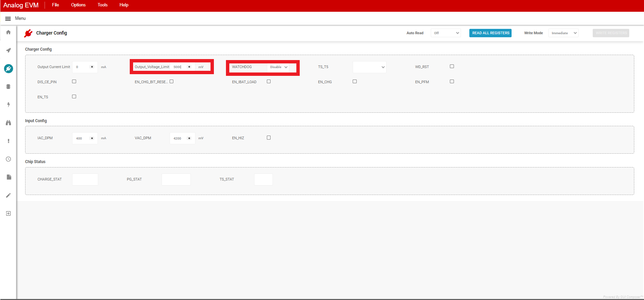This screenshot has height=300, width=644.
Task: Open the WATCHDOG dropdown
Action: click(x=279, y=67)
